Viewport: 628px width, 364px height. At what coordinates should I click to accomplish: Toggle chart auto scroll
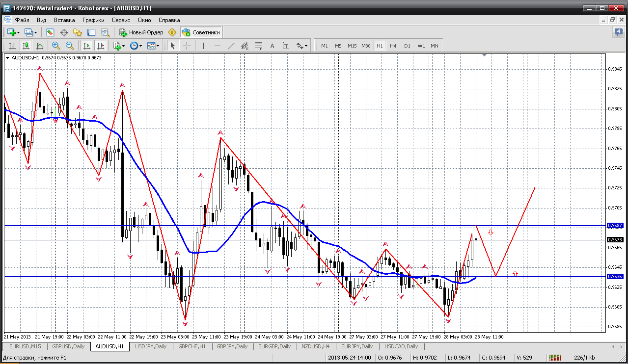(87, 46)
